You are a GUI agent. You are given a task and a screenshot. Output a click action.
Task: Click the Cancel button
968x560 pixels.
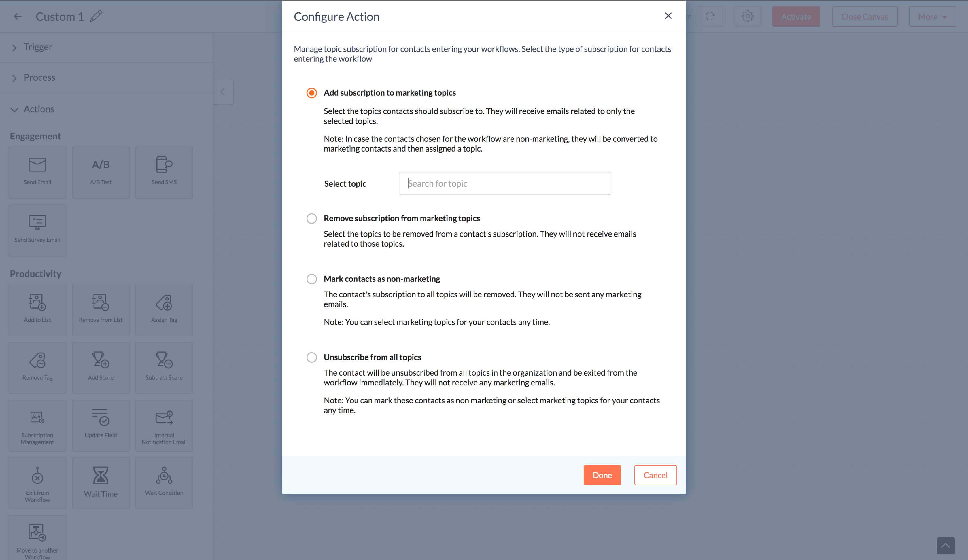tap(655, 475)
